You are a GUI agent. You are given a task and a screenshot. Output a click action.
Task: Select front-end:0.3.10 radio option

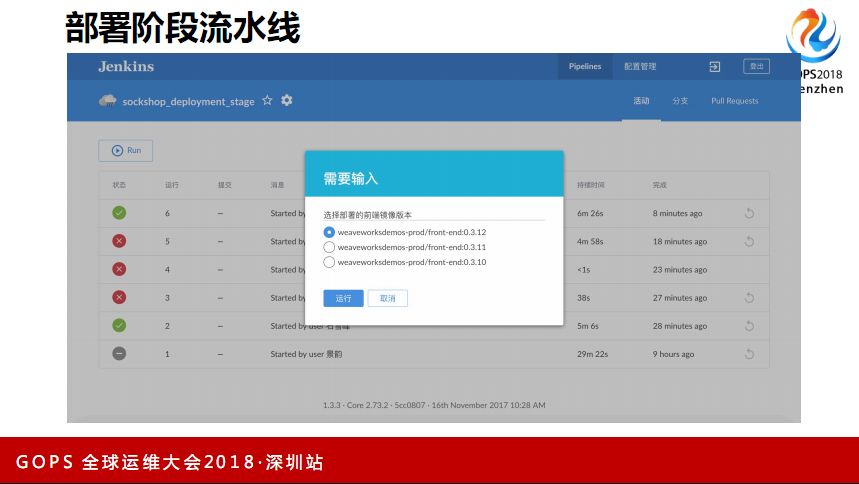click(x=329, y=262)
